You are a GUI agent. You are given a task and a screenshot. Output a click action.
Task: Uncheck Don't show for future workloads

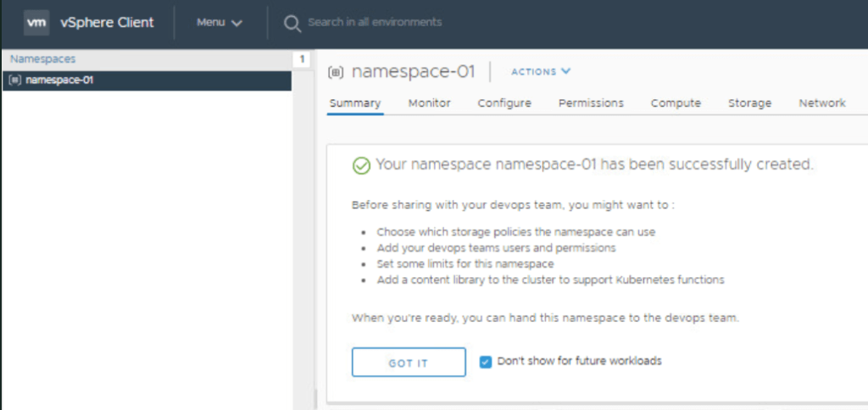point(486,361)
